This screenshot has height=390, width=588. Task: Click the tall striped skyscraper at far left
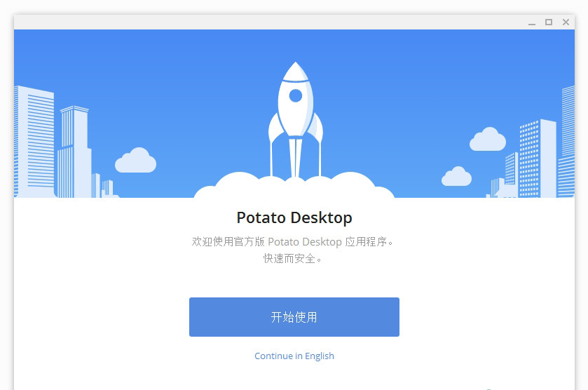[x=34, y=142]
